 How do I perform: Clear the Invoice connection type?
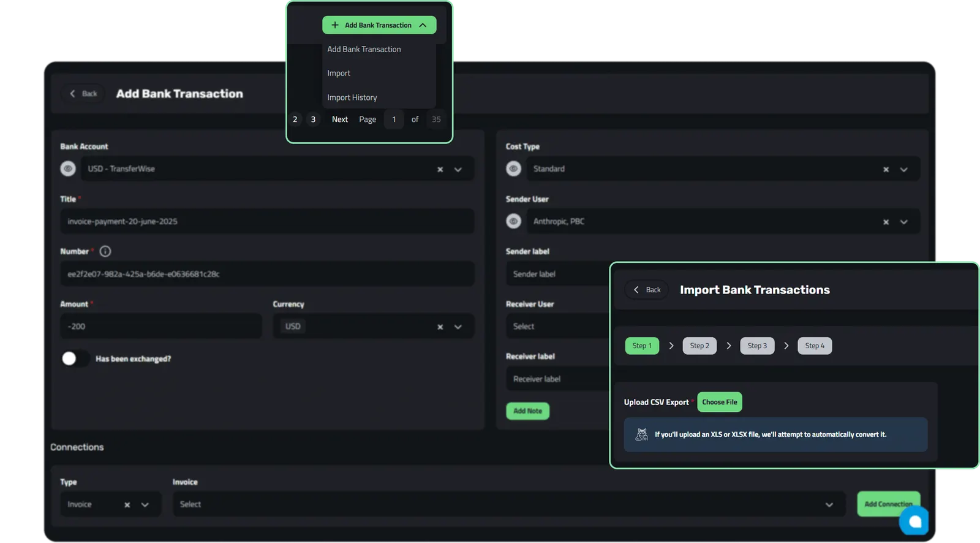pos(127,505)
